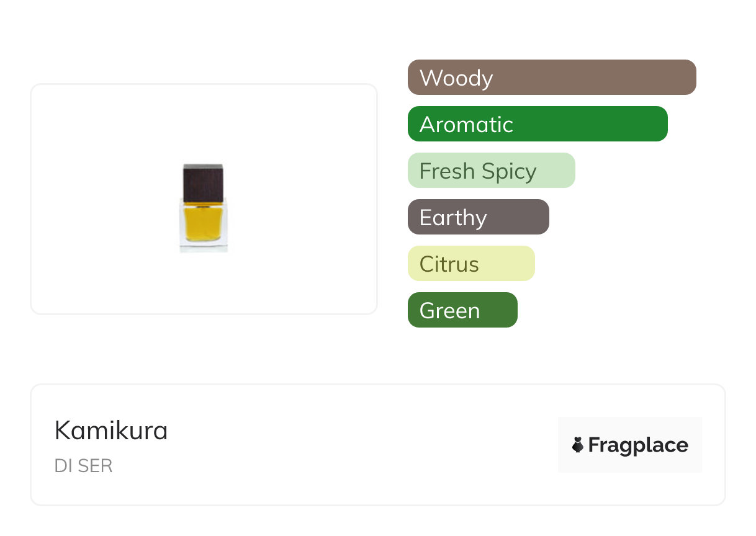Screen dimensions: 756x536
Task: Open the Kamikura fragrance title
Action: pos(111,430)
